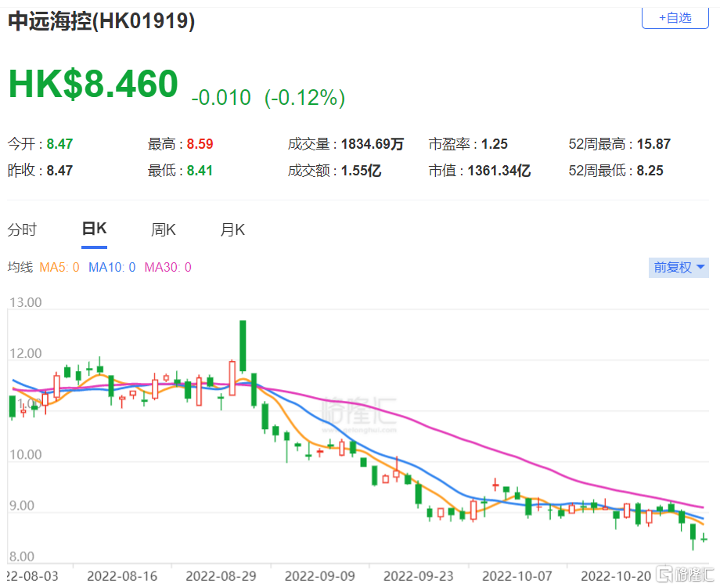Image resolution: width=720 pixels, height=588 pixels.
Task: Click the 今开 opening price 8.47
Action: [59, 144]
